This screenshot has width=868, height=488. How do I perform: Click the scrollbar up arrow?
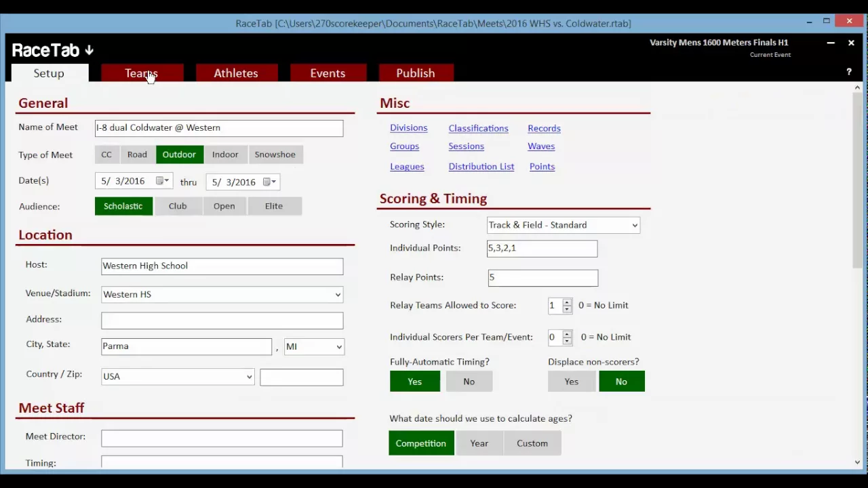(858, 87)
